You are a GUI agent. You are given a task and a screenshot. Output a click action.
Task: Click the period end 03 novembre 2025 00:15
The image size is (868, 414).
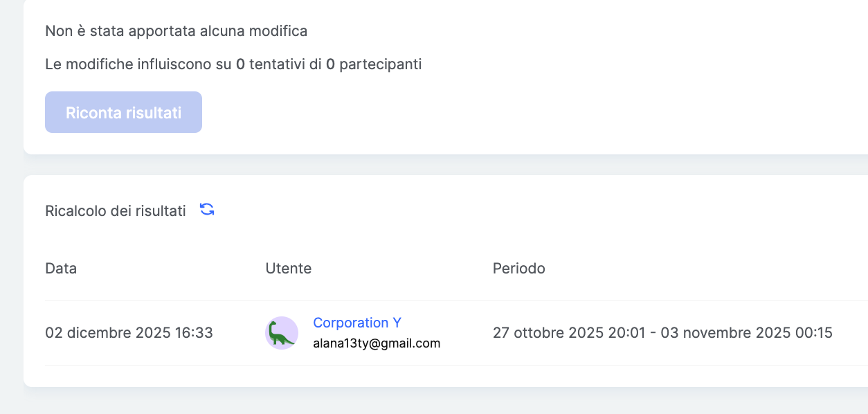[x=746, y=333]
